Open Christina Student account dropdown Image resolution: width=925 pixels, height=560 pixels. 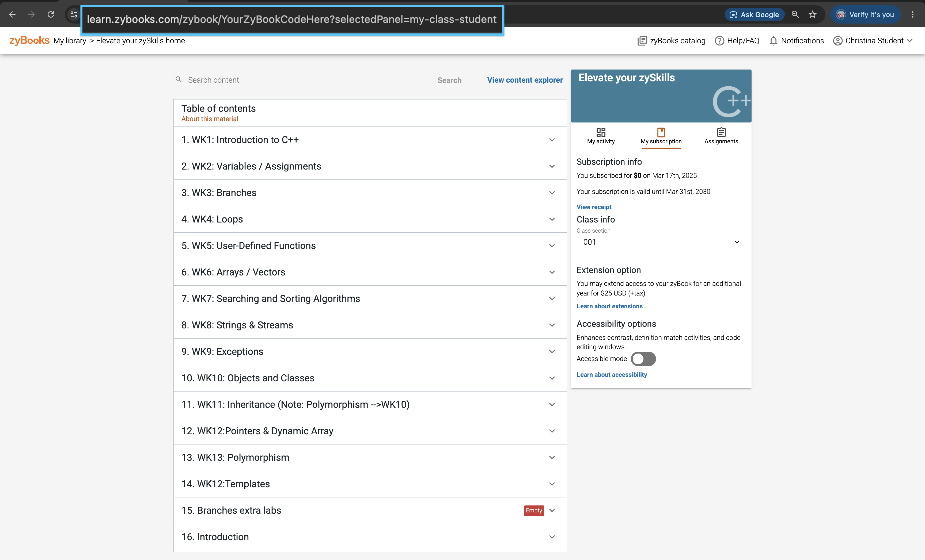click(x=873, y=40)
